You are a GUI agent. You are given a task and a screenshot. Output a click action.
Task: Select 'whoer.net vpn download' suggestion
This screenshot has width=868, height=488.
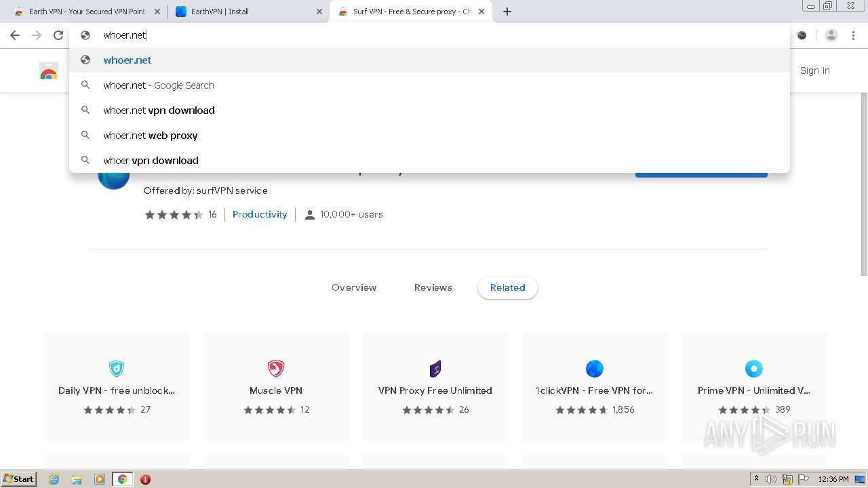click(429, 110)
